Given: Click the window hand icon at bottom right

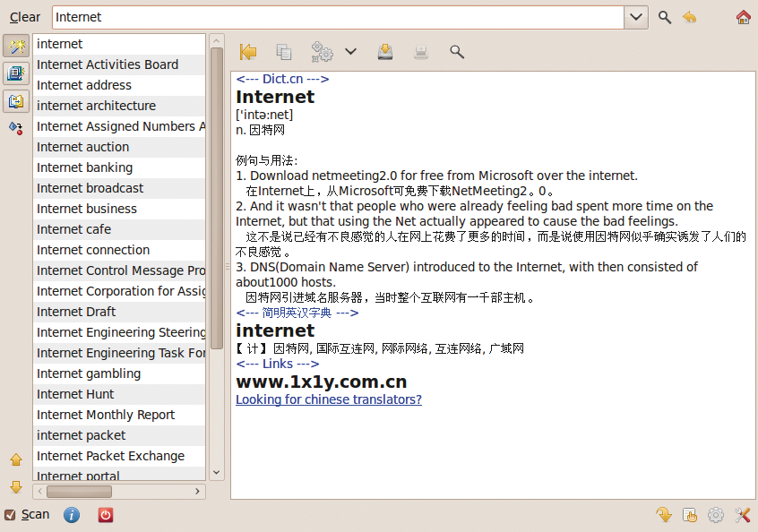Looking at the screenshot, I should (690, 515).
